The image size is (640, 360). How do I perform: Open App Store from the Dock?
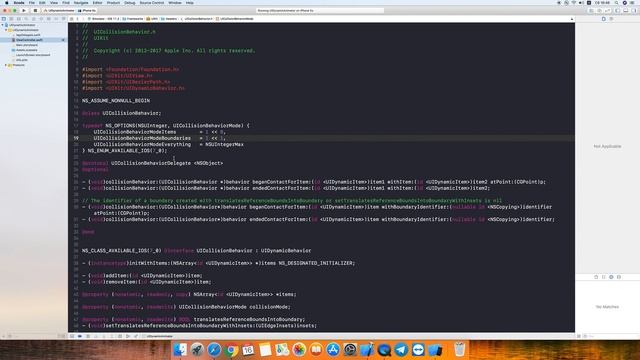click(333, 350)
